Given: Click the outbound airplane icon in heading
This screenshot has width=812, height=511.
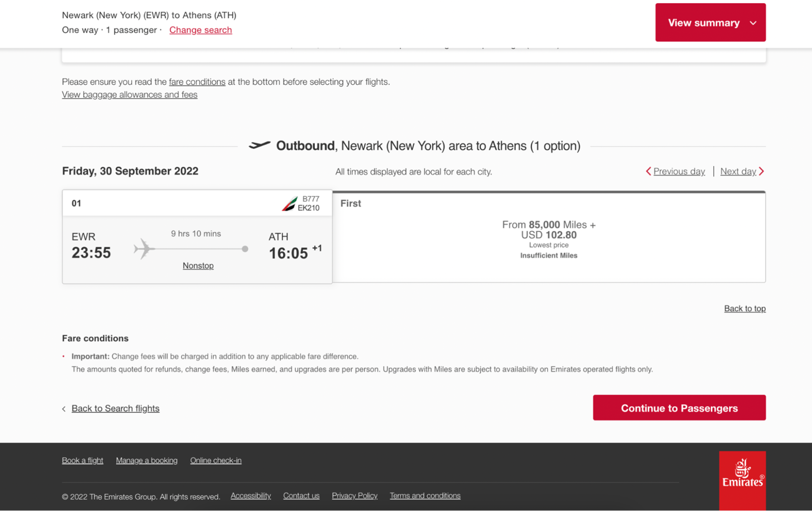Looking at the screenshot, I should point(259,146).
